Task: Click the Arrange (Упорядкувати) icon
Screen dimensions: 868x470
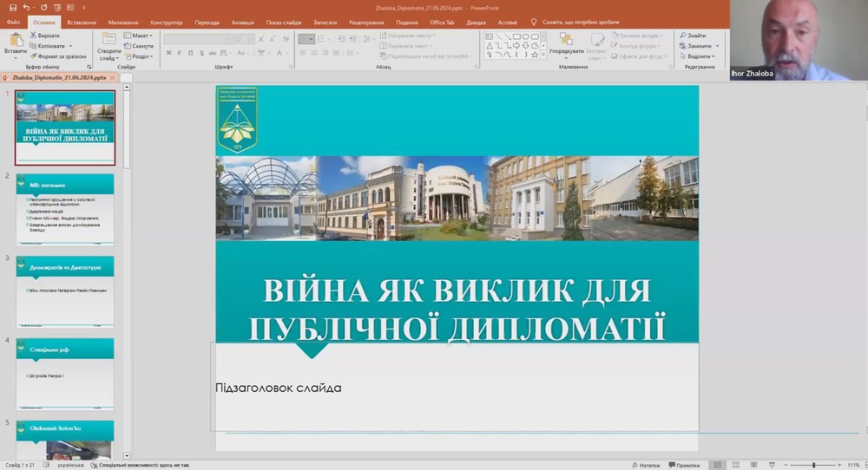Action: pos(566,39)
